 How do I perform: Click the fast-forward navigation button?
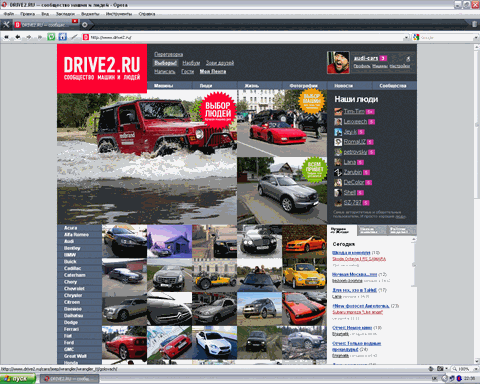[x=40, y=37]
